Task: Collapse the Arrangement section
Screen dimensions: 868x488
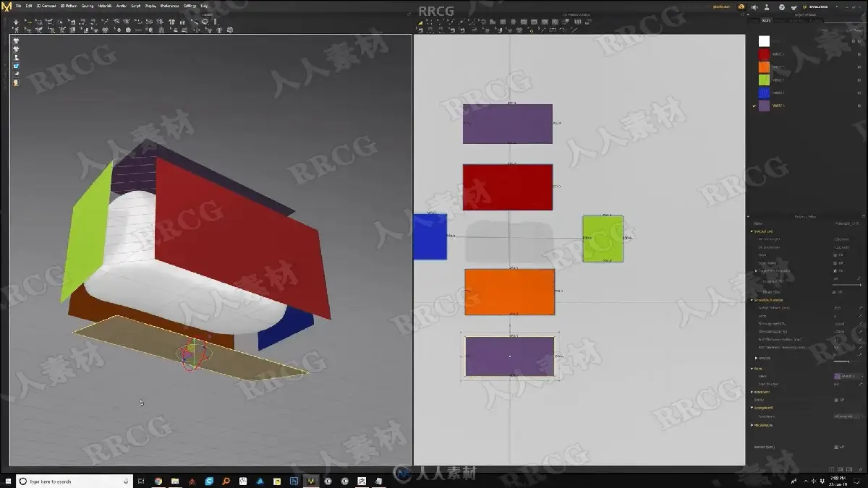Action: coord(752,408)
